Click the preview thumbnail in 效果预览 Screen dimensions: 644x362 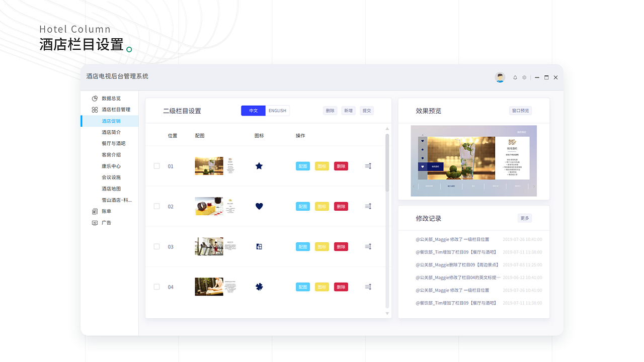click(473, 160)
